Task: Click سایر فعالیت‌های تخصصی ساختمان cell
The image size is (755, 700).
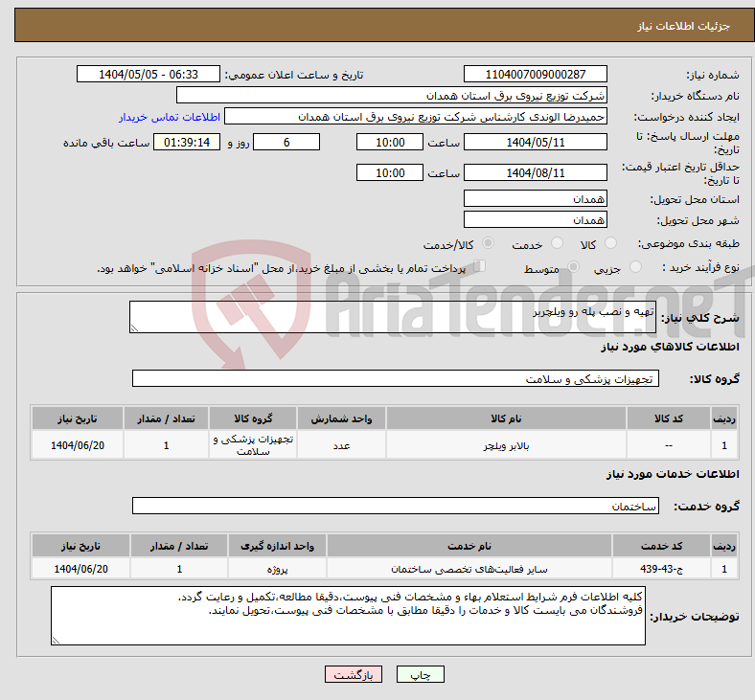Action: [x=469, y=569]
